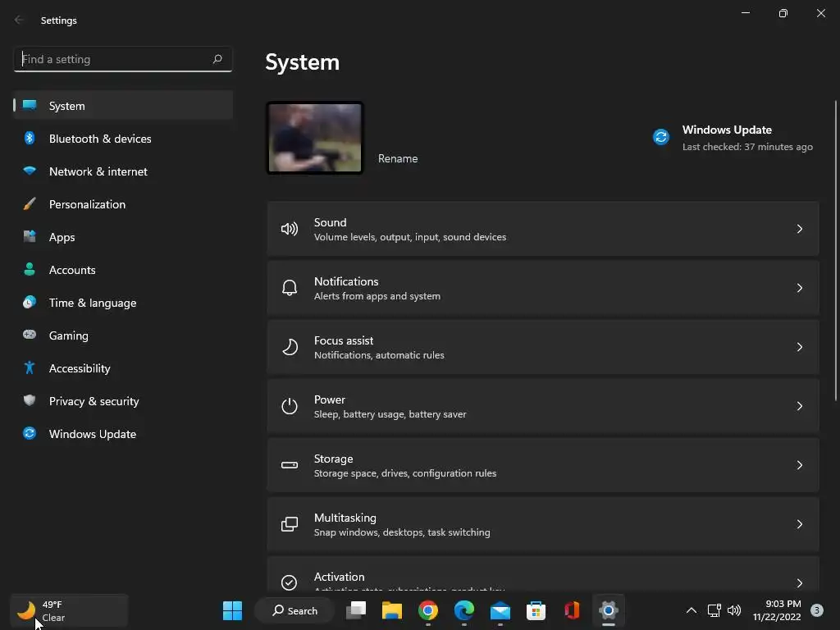
Task: Click the network icon in system tray
Action: (x=714, y=610)
